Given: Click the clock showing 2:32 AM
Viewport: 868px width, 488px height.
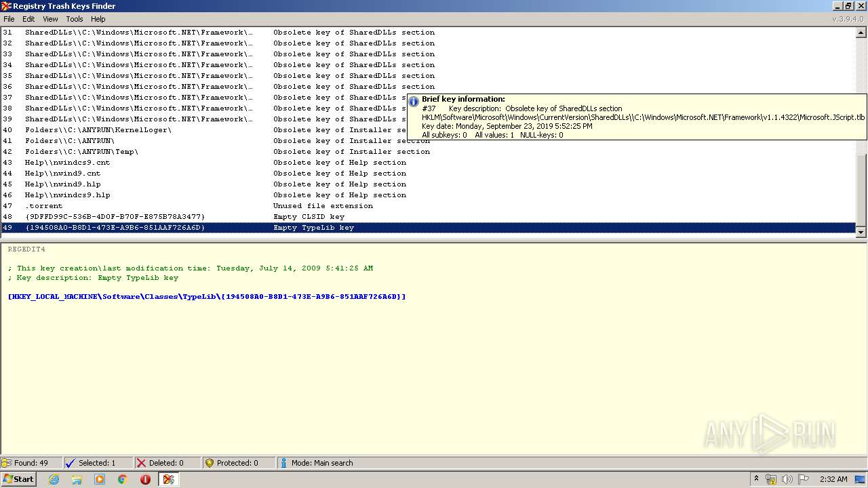Looking at the screenshot, I should tap(833, 479).
